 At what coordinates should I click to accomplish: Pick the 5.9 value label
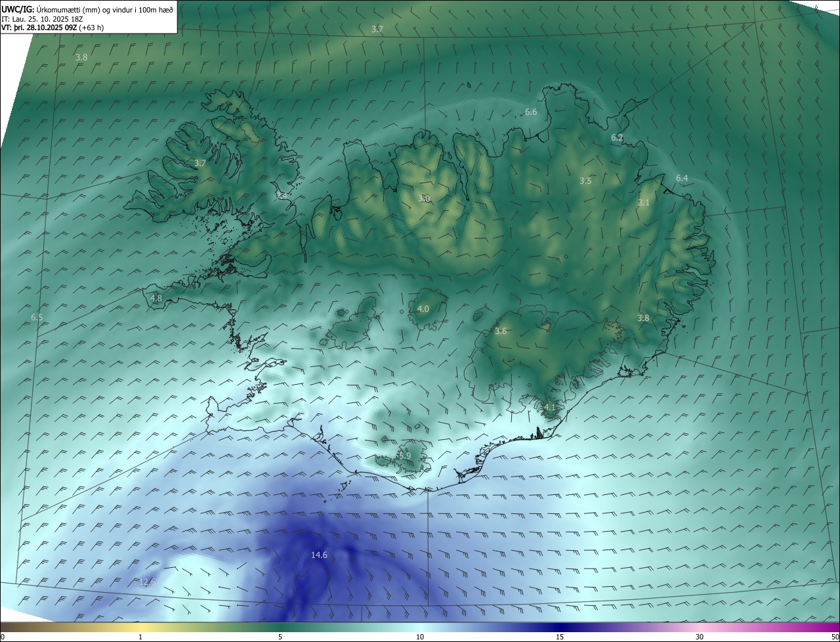(x=404, y=456)
